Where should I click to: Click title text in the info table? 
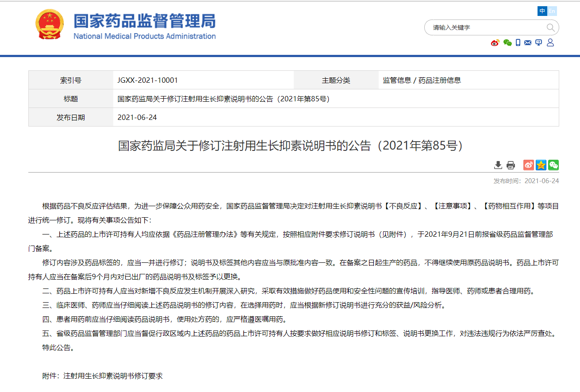[x=223, y=99]
